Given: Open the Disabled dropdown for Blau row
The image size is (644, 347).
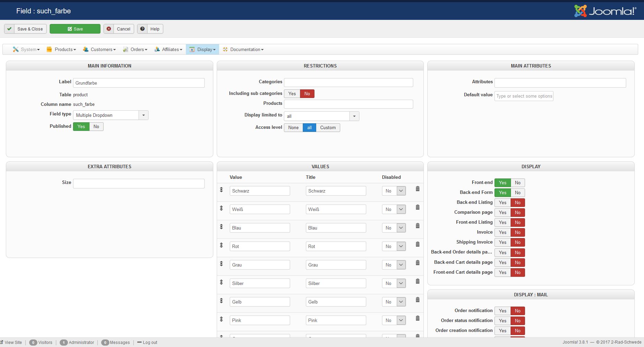Looking at the screenshot, I should [x=394, y=228].
